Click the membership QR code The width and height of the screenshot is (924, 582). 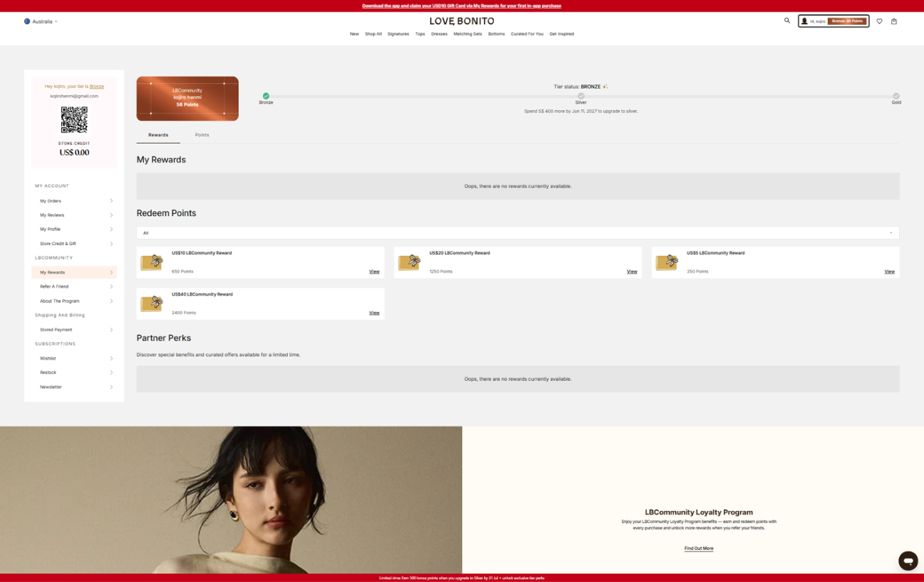click(74, 120)
